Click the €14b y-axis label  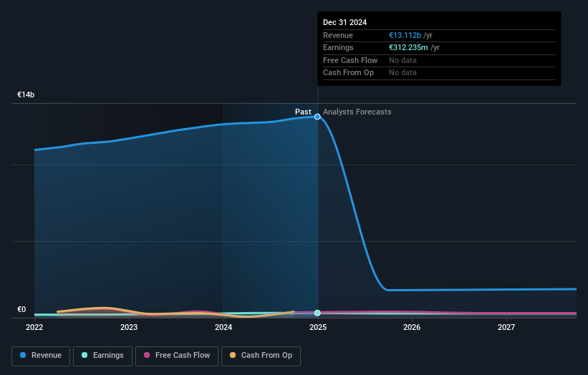(x=26, y=94)
